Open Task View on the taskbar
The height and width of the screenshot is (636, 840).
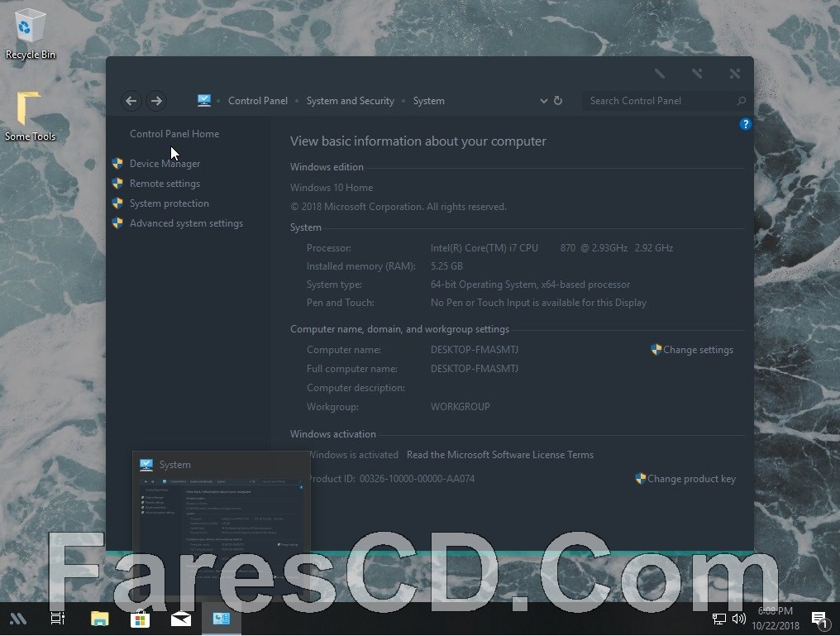point(57,619)
